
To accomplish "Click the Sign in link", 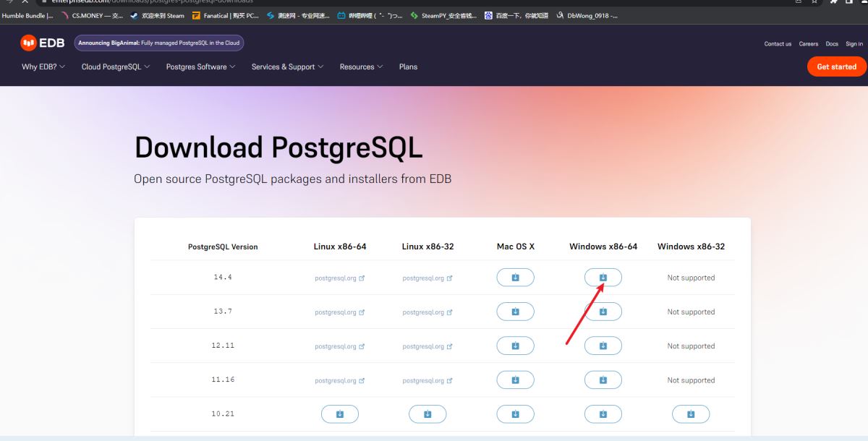I will pos(854,44).
